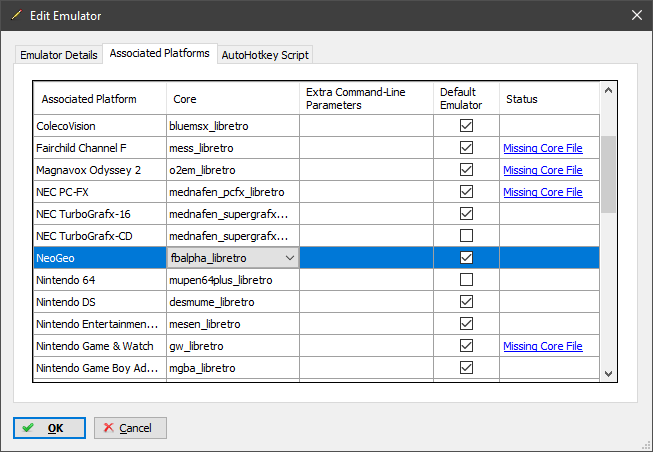Click the o2em_libretro core cell
653x452 pixels.
click(x=233, y=170)
